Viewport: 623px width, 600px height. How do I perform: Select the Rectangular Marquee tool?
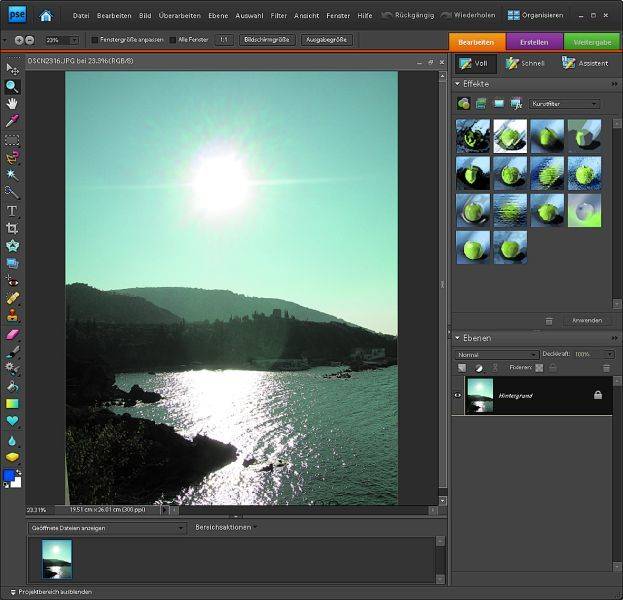click(12, 140)
